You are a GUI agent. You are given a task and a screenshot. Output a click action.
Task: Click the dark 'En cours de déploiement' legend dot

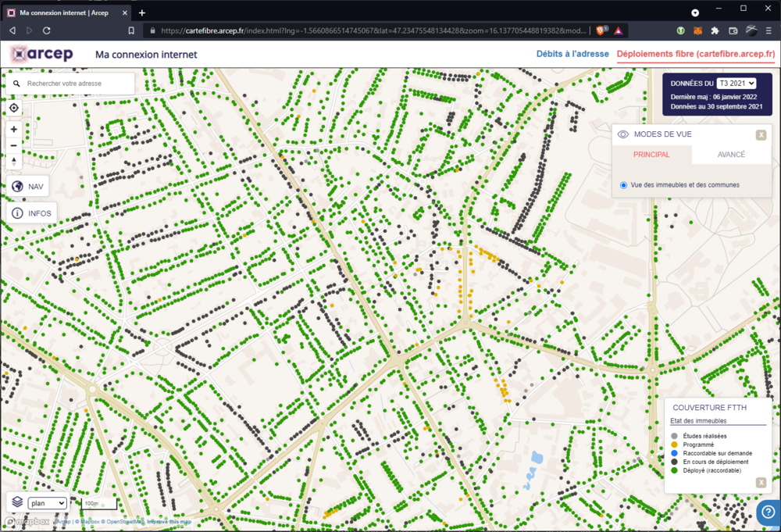pyautogui.click(x=675, y=462)
